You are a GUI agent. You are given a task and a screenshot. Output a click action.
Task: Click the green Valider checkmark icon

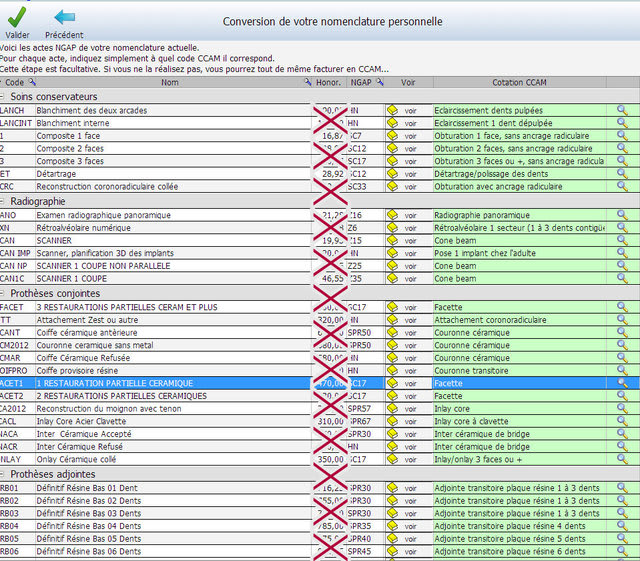[17, 16]
